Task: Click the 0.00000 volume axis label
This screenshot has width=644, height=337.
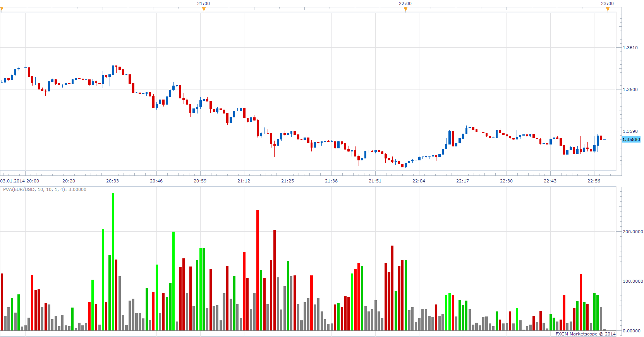Action: [631, 331]
